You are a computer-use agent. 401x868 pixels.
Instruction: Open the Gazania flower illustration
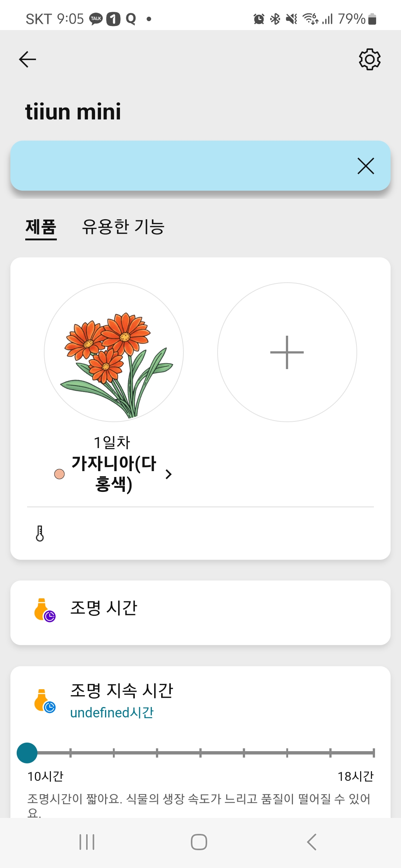point(114,352)
